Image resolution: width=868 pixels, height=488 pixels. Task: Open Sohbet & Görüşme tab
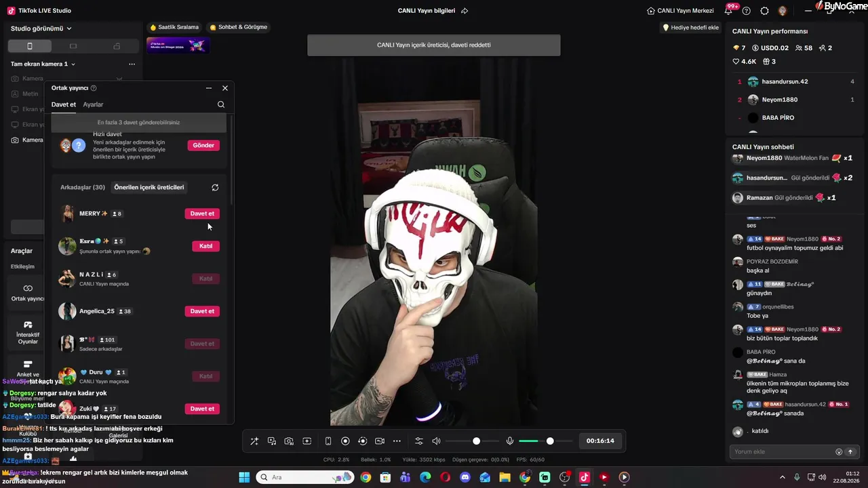click(239, 27)
